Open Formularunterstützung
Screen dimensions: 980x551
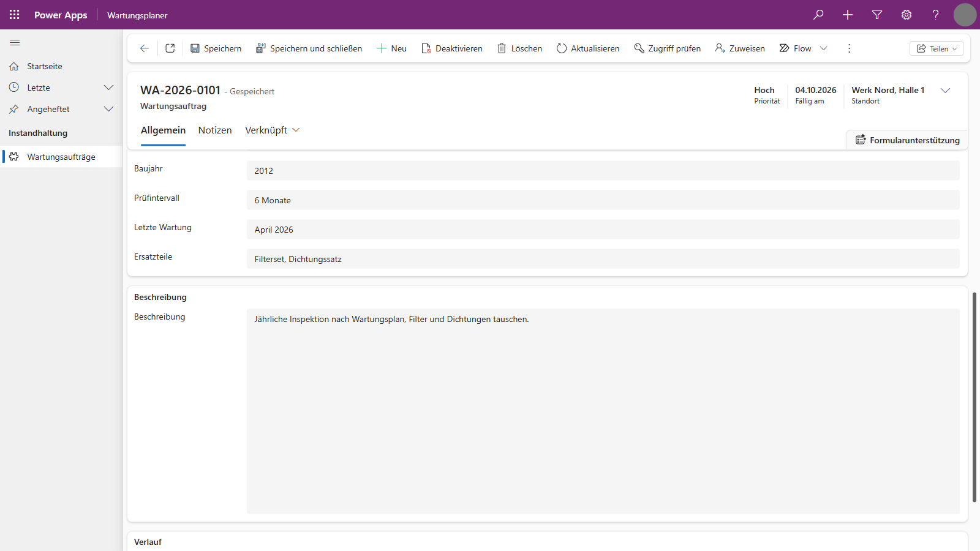[907, 140]
